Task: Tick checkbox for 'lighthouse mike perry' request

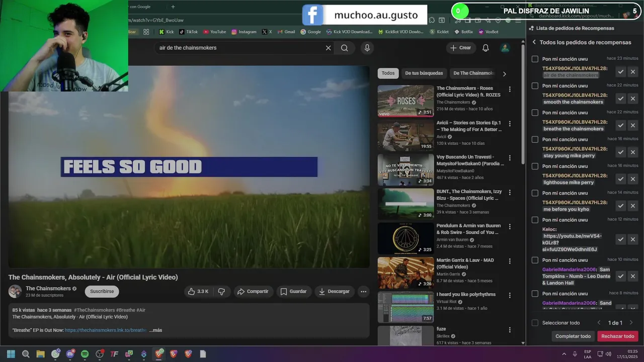Action: click(535, 166)
